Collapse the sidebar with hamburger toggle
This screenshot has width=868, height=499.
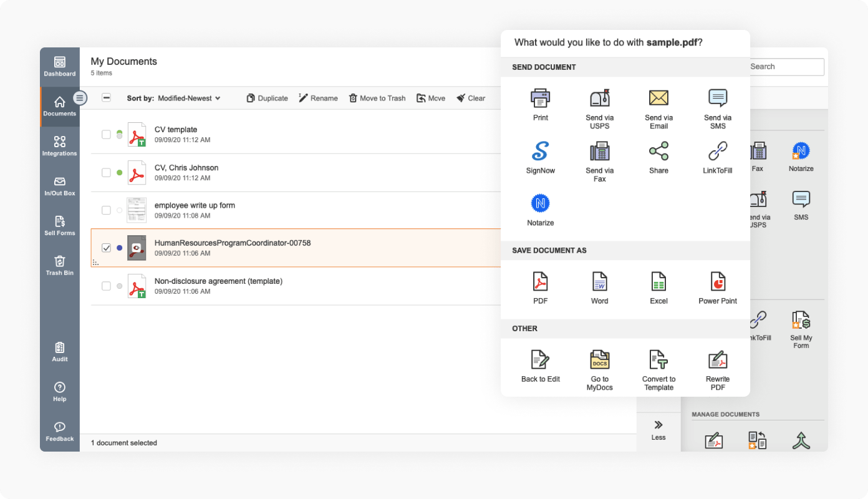80,98
